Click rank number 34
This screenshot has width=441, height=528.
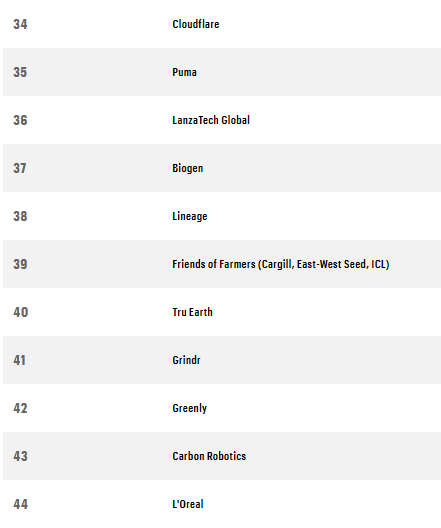pyautogui.click(x=20, y=24)
